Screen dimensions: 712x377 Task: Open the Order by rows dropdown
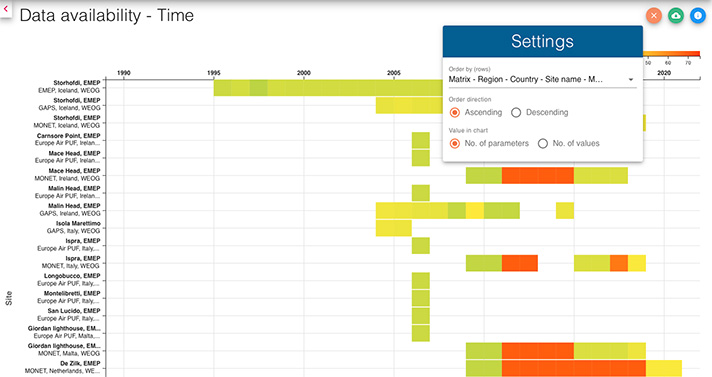pyautogui.click(x=542, y=79)
